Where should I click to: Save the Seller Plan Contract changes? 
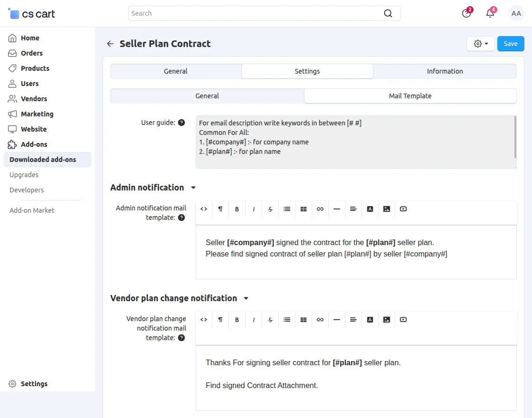[510, 43]
